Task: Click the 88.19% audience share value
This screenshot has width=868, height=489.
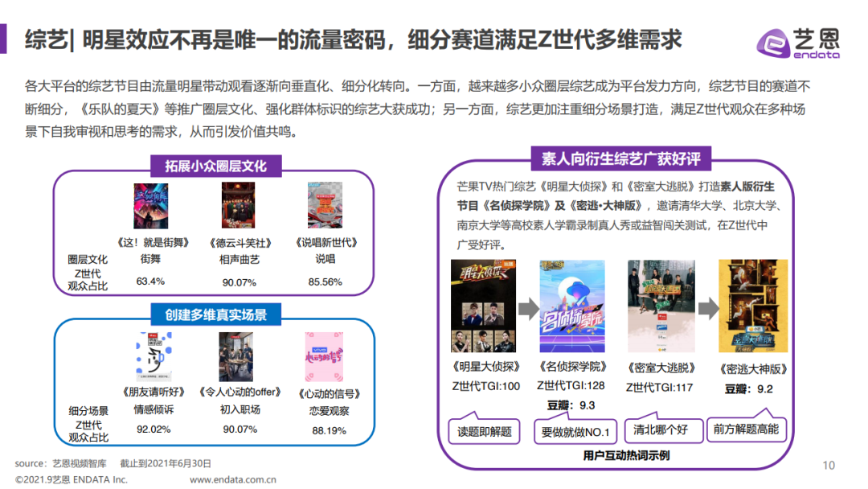Action: 330,430
